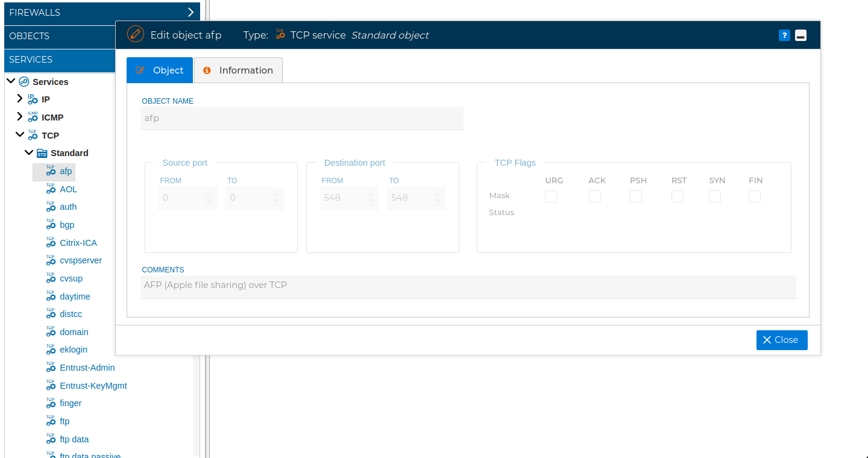The image size is (868, 458).
Task: Toggle the PSH mask checkbox
Action: (x=636, y=196)
